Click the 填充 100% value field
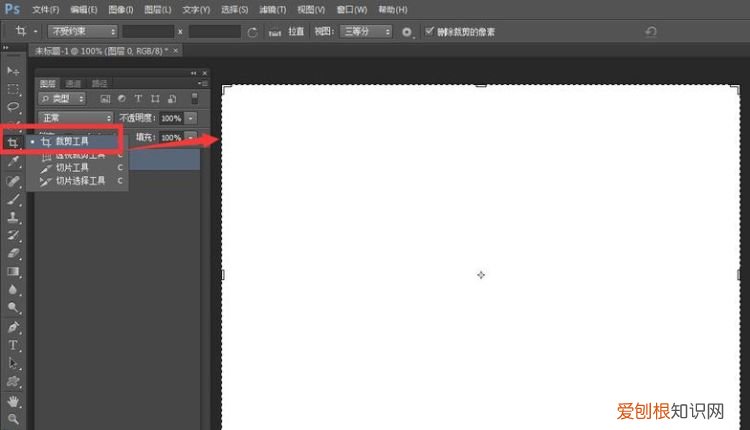The height and width of the screenshot is (430, 750). [171, 137]
